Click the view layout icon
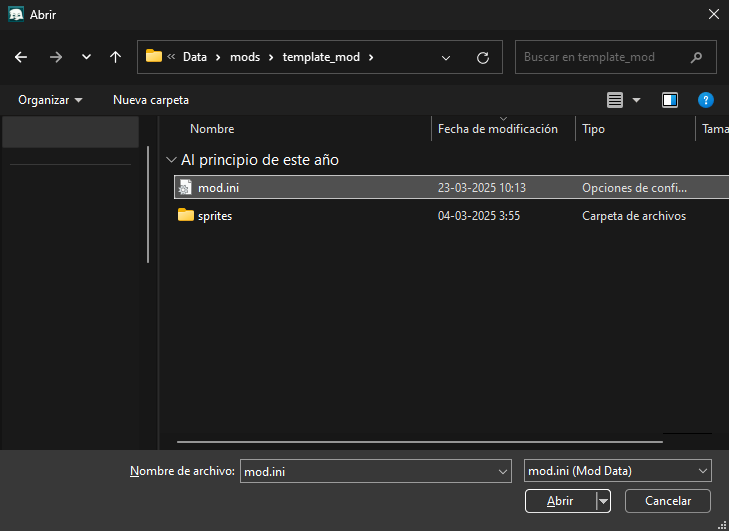729x531 pixels. 615,100
